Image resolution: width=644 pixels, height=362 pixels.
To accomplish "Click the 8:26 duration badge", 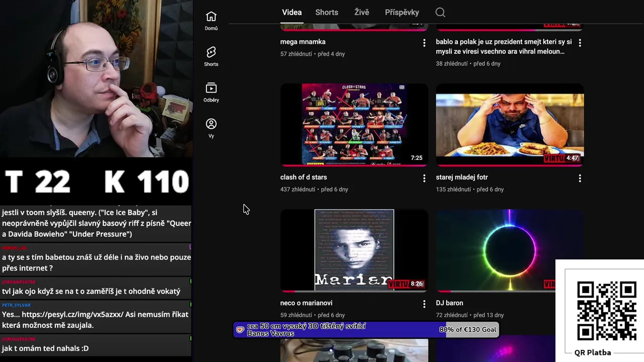I will 417,284.
